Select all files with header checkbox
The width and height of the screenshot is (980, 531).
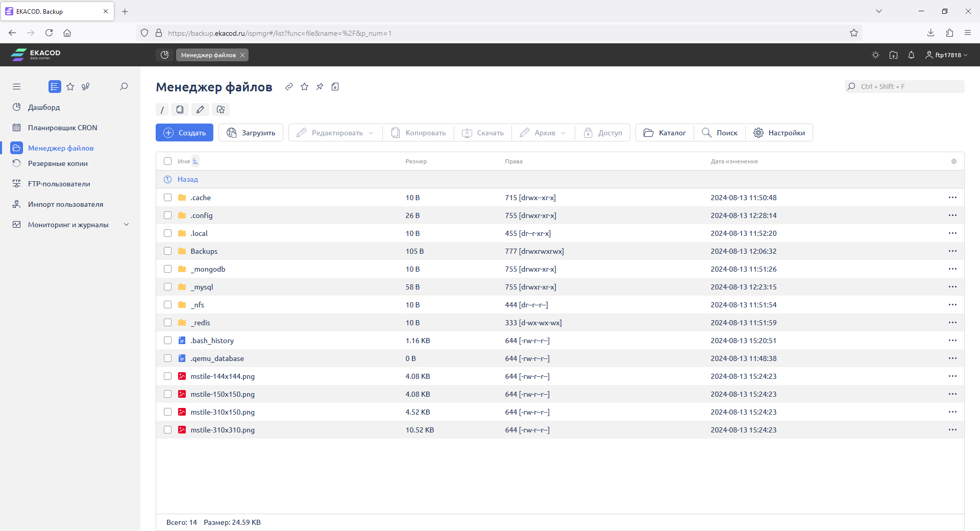167,161
